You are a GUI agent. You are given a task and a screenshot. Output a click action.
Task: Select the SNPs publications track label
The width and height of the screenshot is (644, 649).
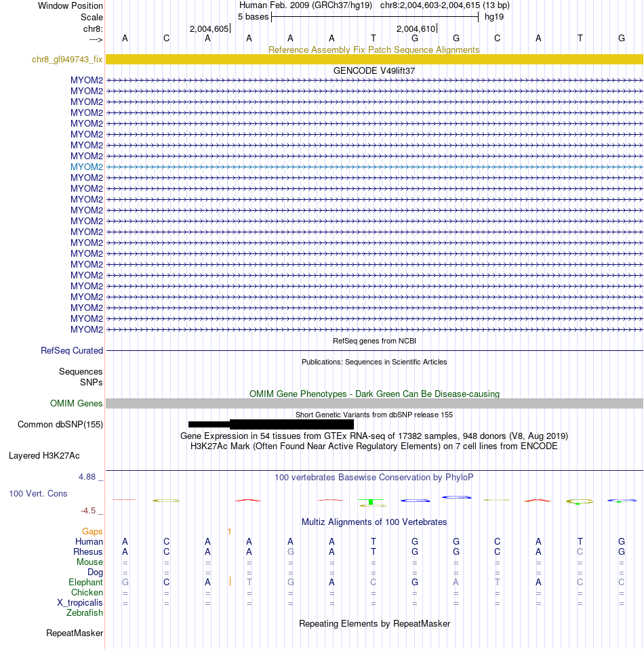click(91, 383)
